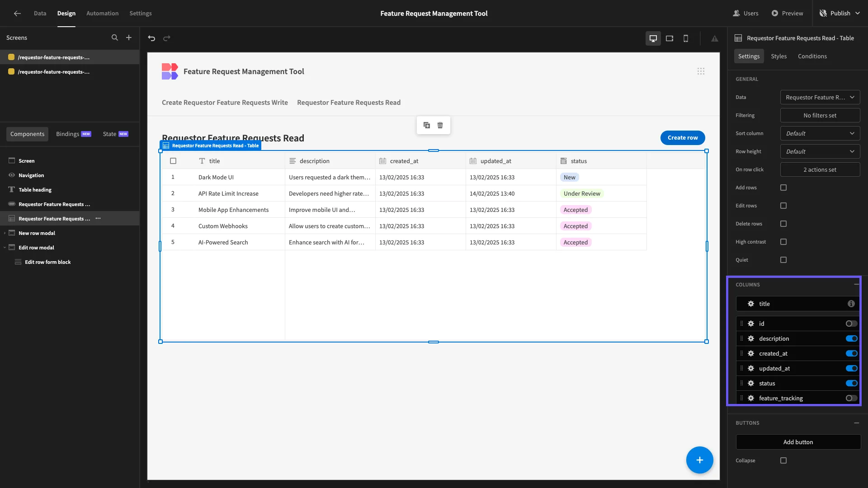Viewport: 868px width, 488px height.
Task: Open the top Settings tab
Action: pos(141,13)
